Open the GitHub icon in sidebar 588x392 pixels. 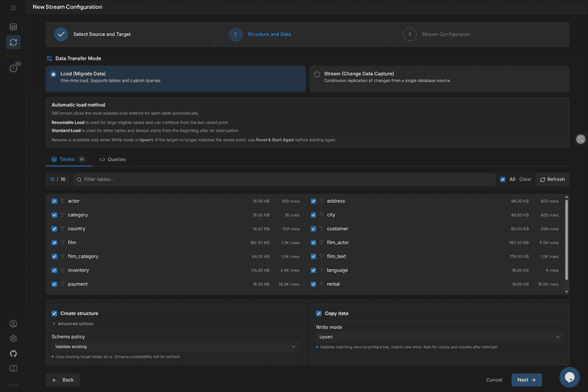click(x=13, y=353)
